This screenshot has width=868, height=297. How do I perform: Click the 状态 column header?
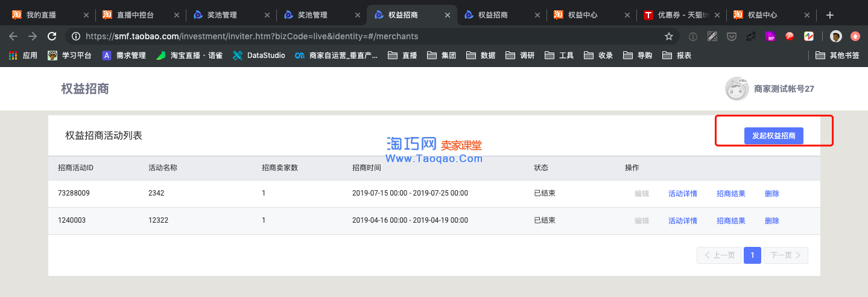tap(541, 167)
